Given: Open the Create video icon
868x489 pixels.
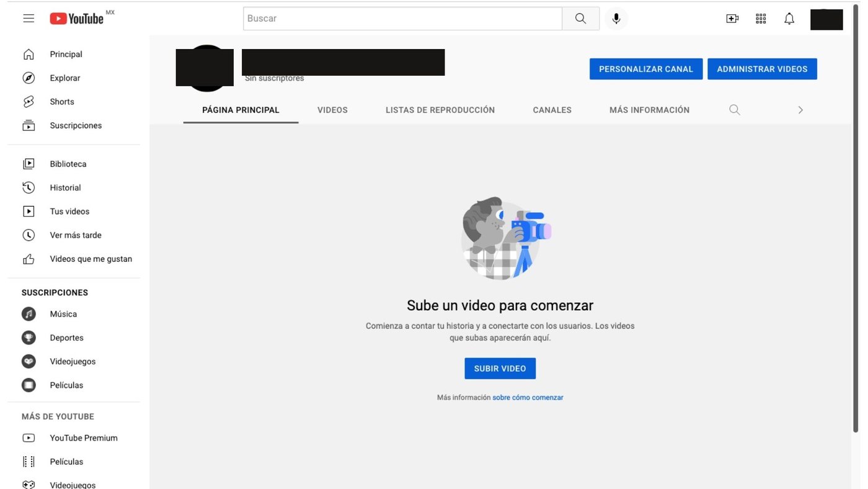Looking at the screenshot, I should coord(732,19).
